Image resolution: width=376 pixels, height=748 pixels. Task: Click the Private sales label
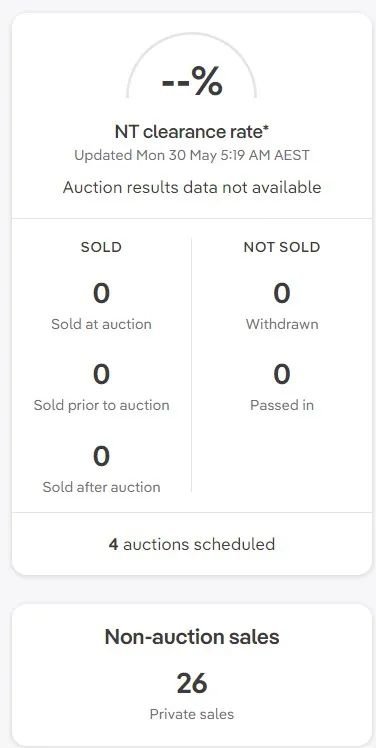tap(192, 714)
